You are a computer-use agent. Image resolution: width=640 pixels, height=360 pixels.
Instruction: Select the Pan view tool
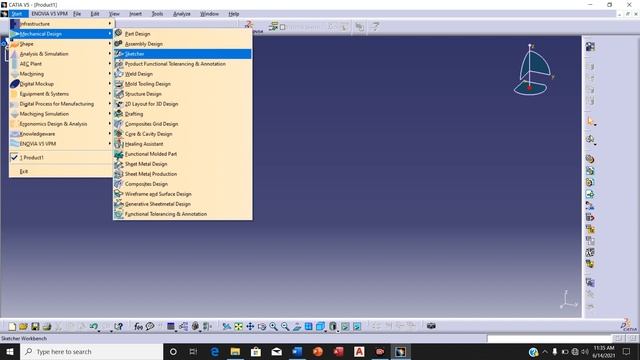click(x=250, y=326)
